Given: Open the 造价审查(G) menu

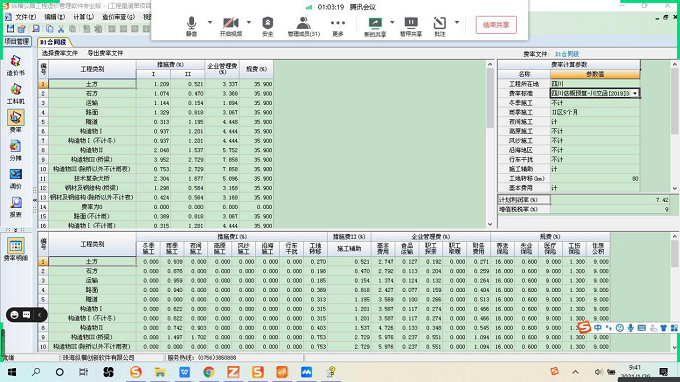Looking at the screenshot, I should [118, 17].
